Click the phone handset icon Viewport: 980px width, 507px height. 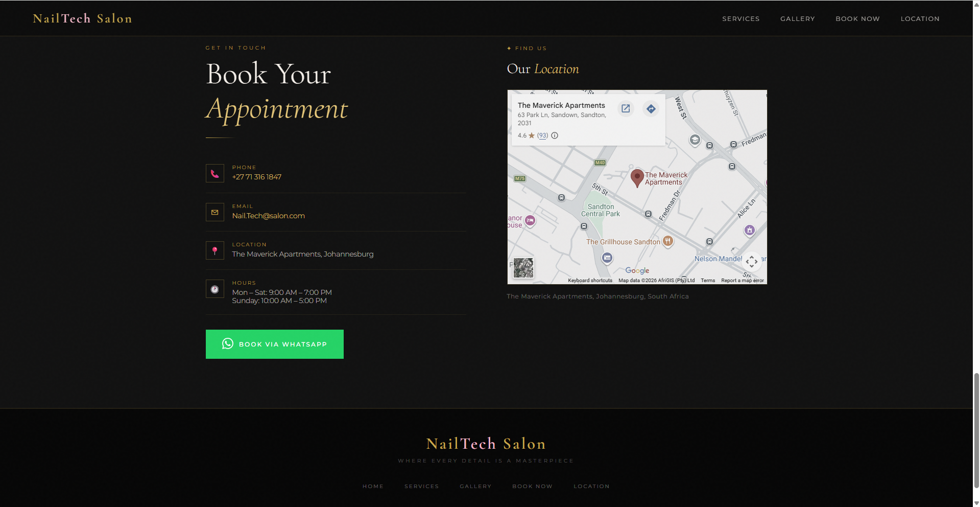(215, 174)
